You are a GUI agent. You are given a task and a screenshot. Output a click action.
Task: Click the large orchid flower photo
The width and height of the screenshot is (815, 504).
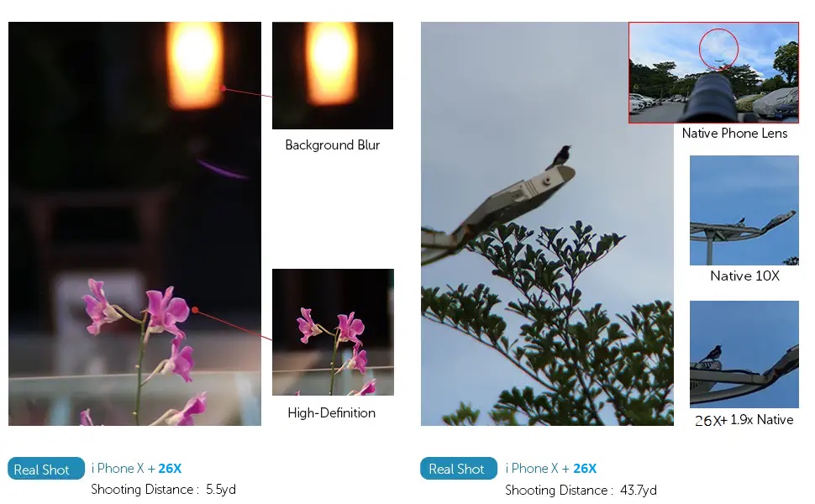click(134, 223)
